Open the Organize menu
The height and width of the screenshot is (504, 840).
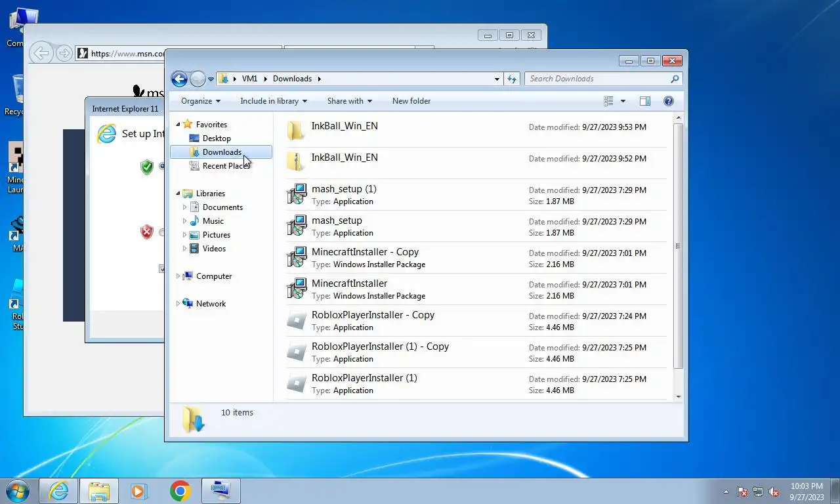pos(201,101)
